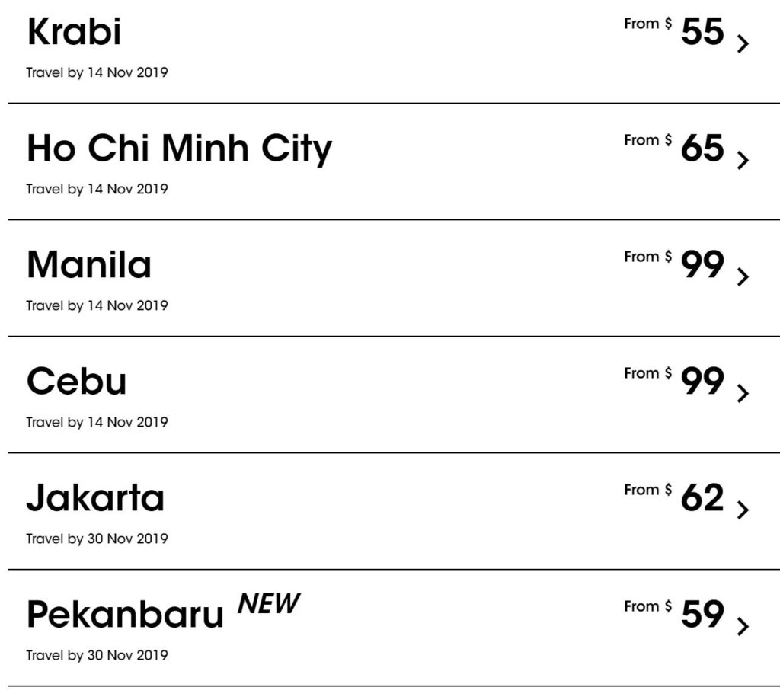Viewport: 780px width, 700px height.
Task: Click the travel date text under Jakarta
Action: (97, 539)
